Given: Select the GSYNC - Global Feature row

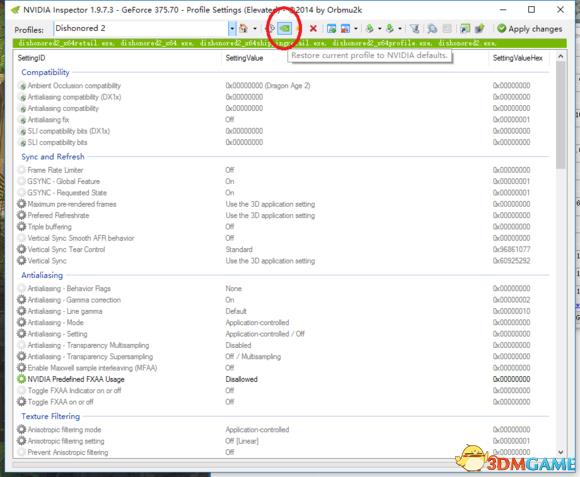Looking at the screenshot, I should click(284, 181).
